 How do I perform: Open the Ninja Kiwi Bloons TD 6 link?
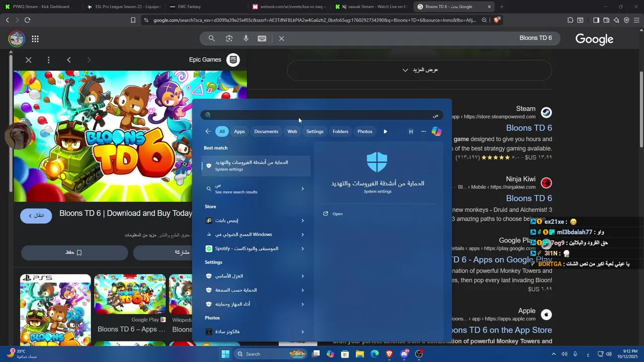tap(529, 198)
